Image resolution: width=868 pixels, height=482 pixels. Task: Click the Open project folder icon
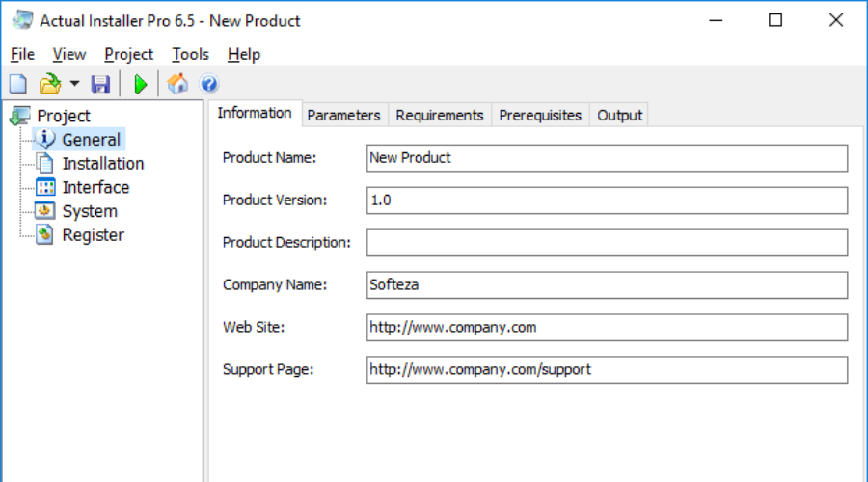48,85
